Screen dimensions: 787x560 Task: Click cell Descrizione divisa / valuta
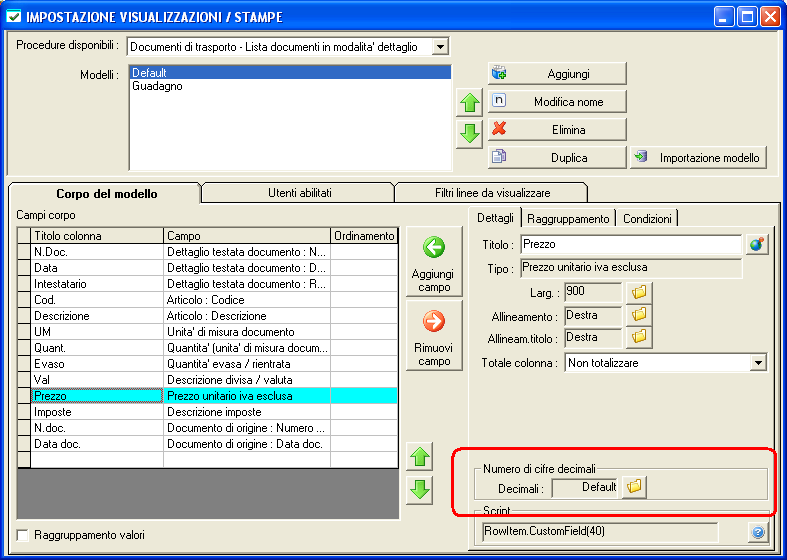[x=247, y=380]
